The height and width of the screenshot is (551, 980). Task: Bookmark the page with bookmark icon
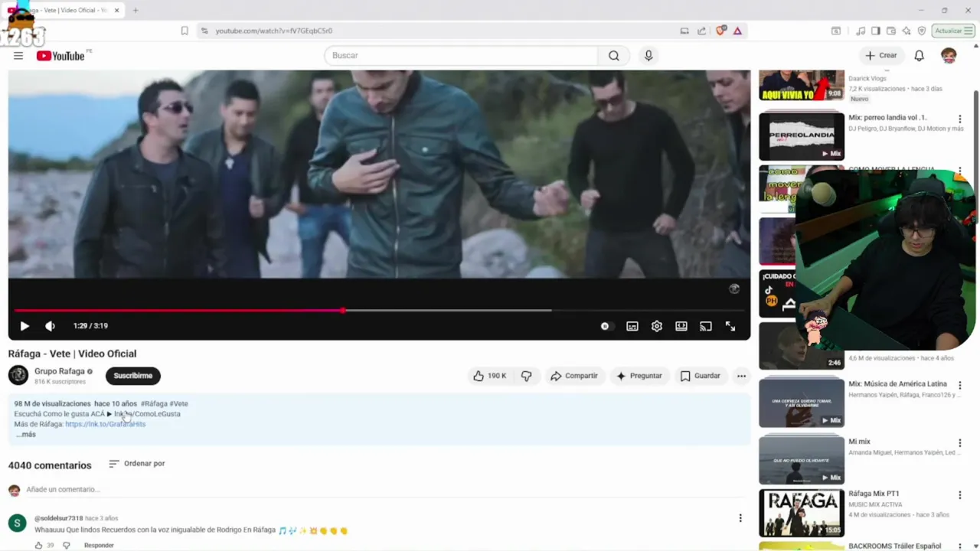(x=185, y=31)
